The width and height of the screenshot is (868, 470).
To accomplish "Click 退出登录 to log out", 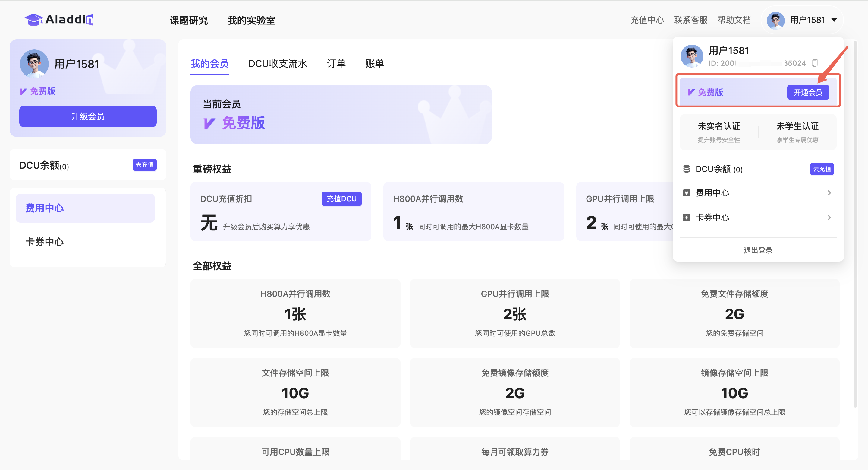I will pos(758,250).
